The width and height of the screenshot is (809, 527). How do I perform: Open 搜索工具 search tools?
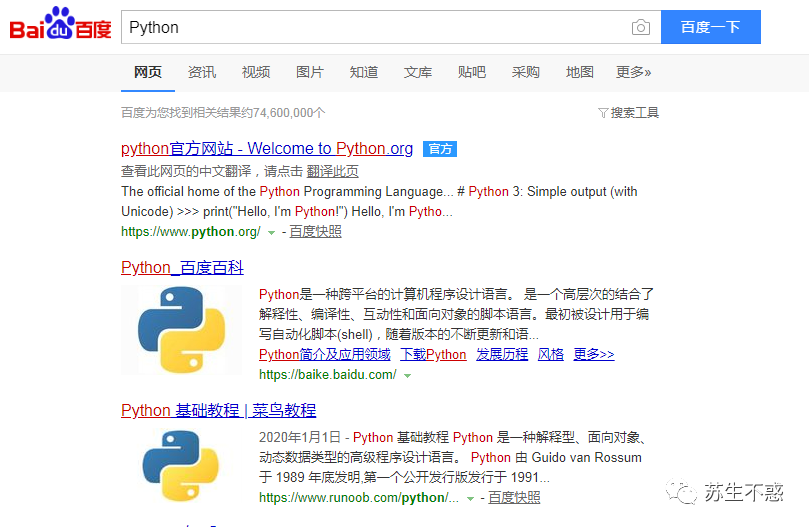[635, 113]
